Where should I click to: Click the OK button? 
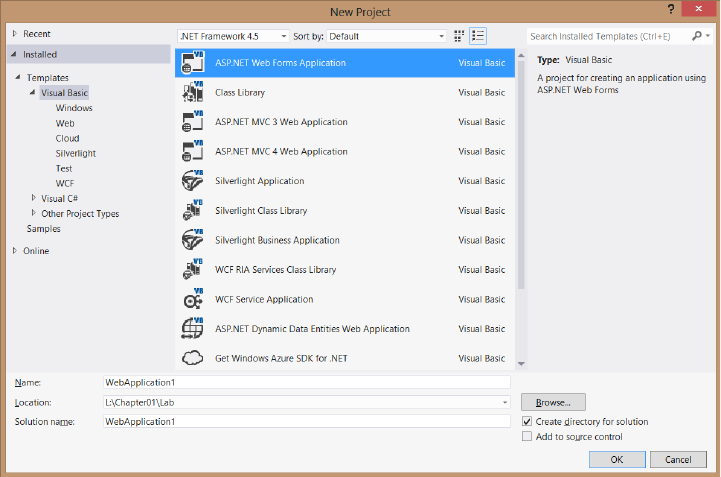pyautogui.click(x=617, y=460)
